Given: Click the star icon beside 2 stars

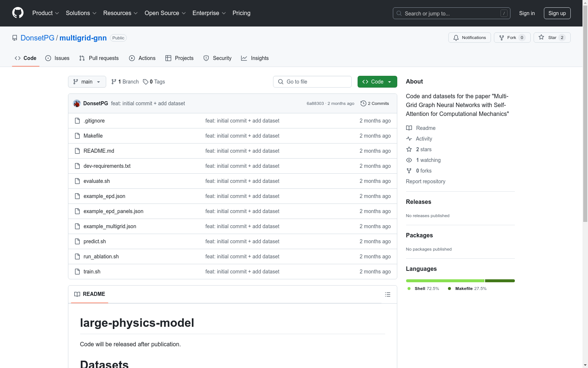Looking at the screenshot, I should (x=409, y=149).
